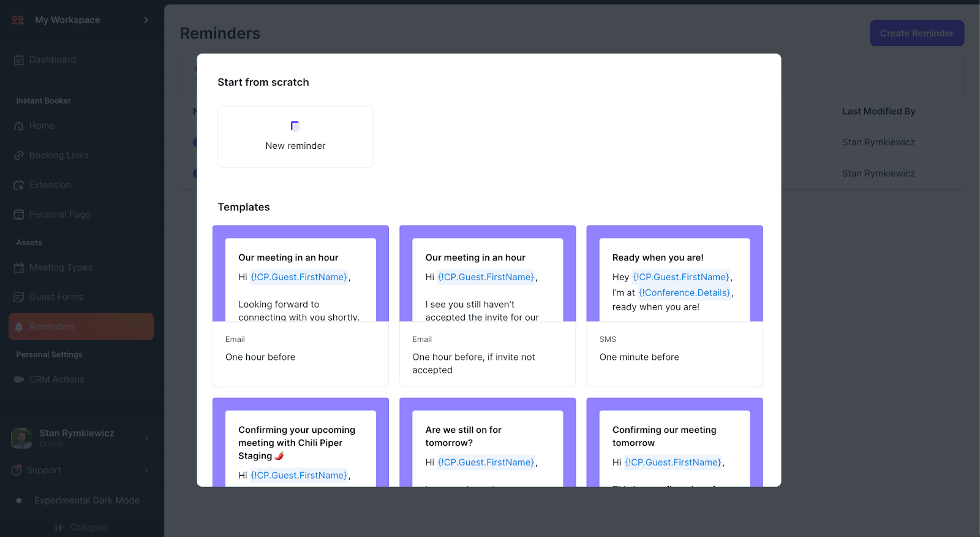Click the CRM Actions icon
Image resolution: width=980 pixels, height=537 pixels.
click(x=19, y=380)
